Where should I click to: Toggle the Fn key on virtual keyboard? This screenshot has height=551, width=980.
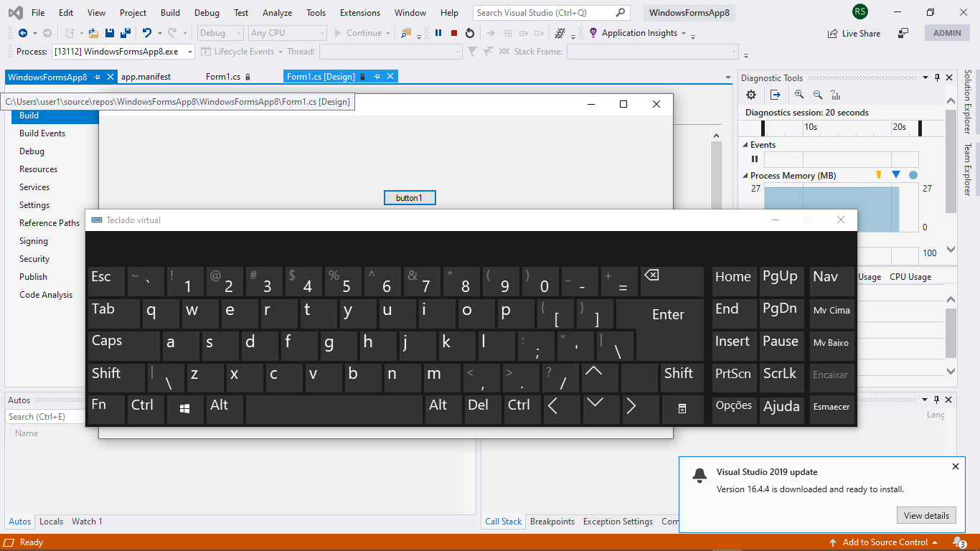click(x=106, y=409)
